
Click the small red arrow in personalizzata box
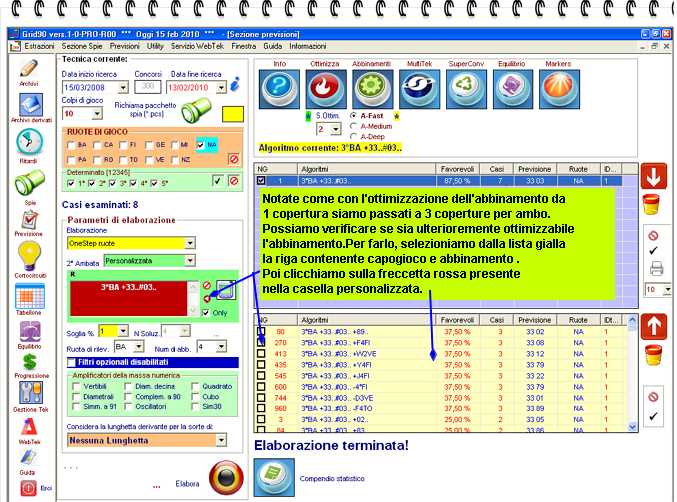[x=207, y=299]
